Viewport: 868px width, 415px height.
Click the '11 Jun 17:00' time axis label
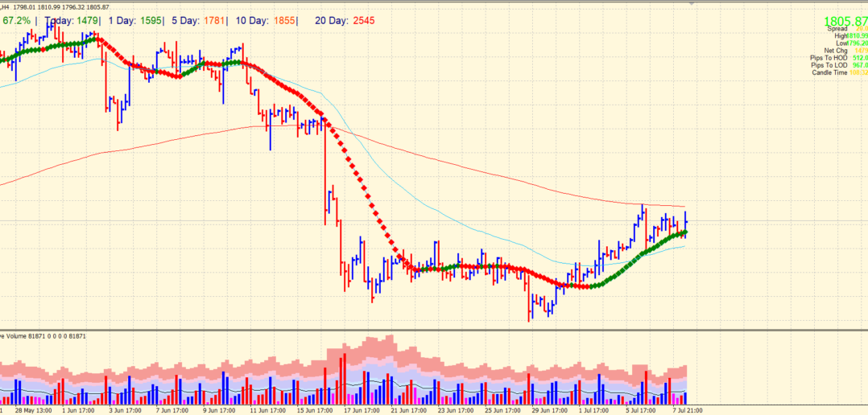coord(268,411)
